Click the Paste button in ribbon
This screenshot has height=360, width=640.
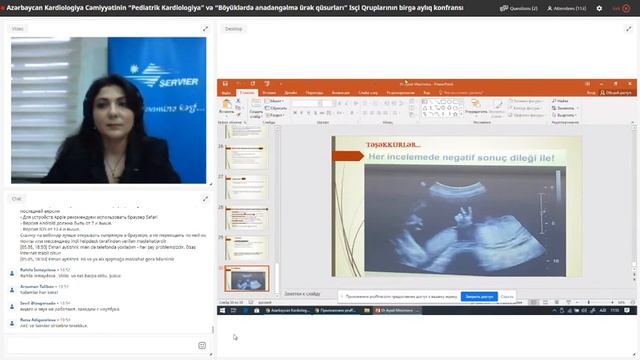click(x=227, y=107)
